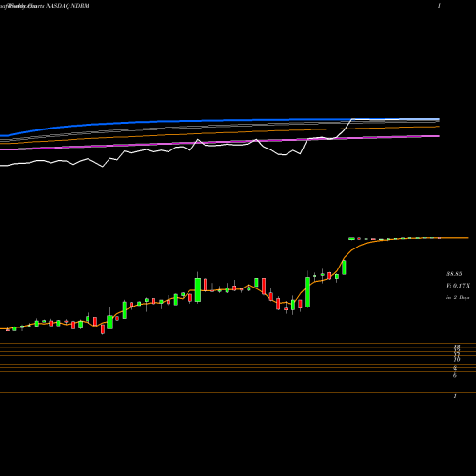This screenshot has width=476, height=476.
Task: Click the tall green candlestick at the mid-chart spike
Action: pyautogui.click(x=198, y=288)
